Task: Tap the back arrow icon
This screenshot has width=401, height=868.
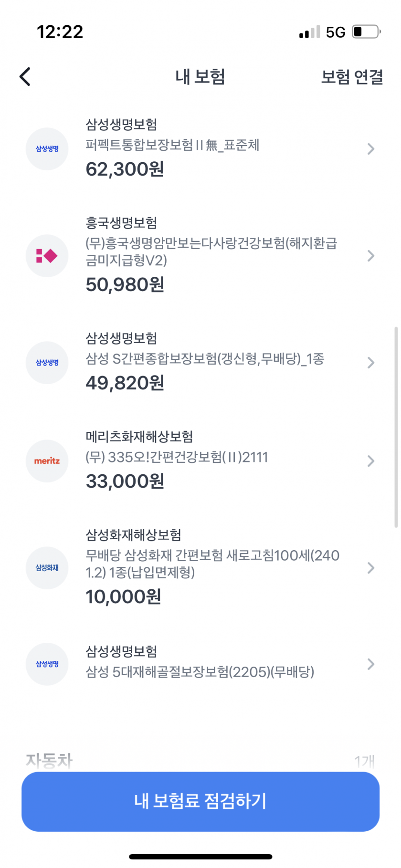Action: (x=25, y=76)
